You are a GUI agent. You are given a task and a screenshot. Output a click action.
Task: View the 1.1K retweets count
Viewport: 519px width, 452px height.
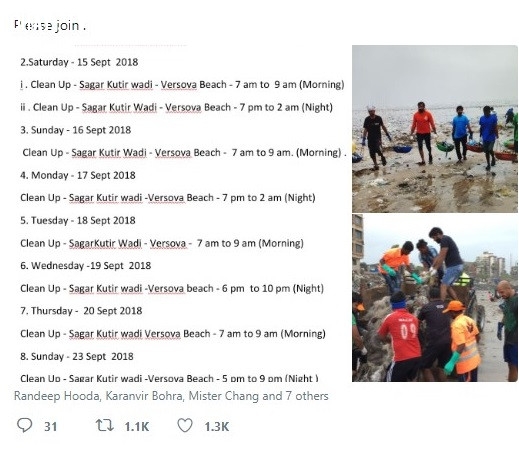click(137, 427)
